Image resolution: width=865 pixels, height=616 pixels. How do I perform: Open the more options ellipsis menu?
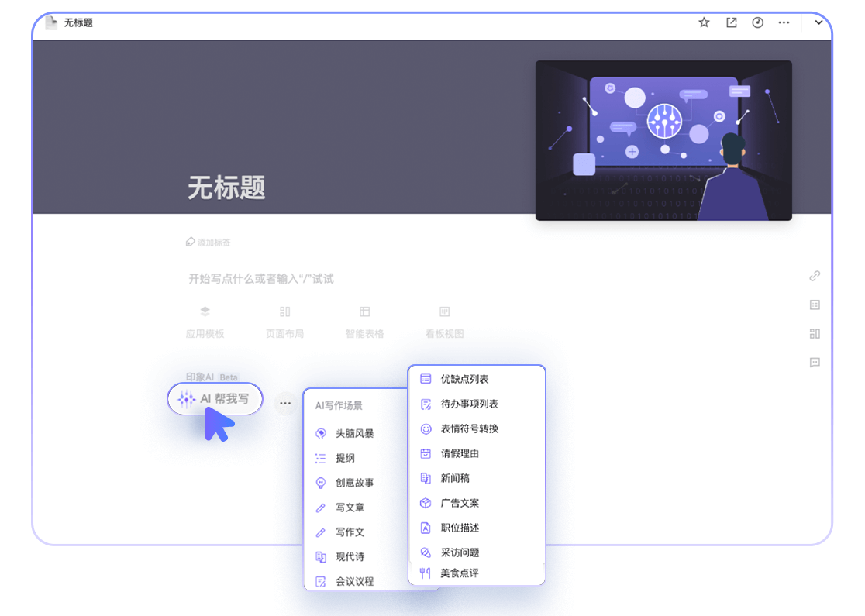point(784,23)
